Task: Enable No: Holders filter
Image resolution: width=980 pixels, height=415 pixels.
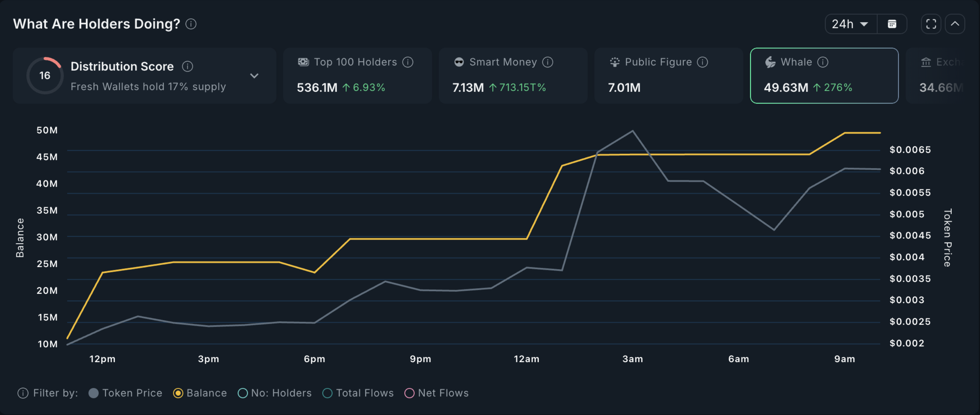Action: point(275,393)
